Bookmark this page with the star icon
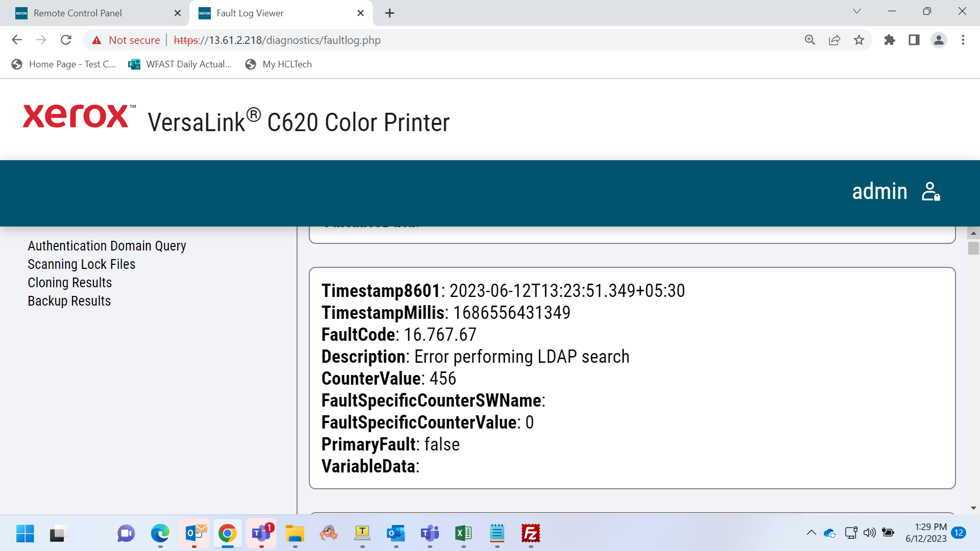Image resolution: width=980 pixels, height=551 pixels. coord(859,40)
